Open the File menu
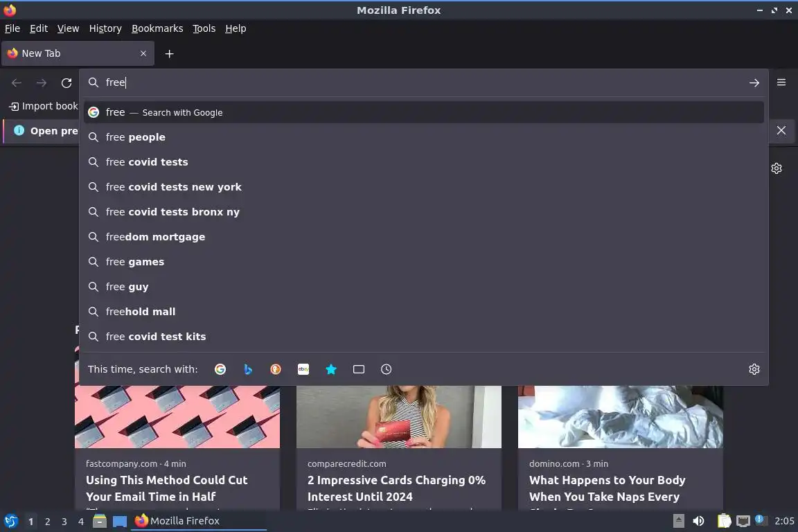The image size is (798, 532). (12, 28)
